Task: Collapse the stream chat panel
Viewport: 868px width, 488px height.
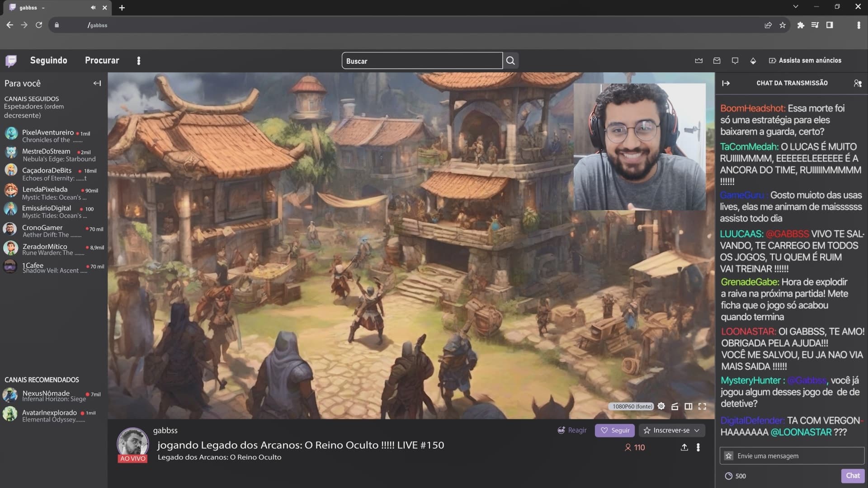Action: pyautogui.click(x=726, y=83)
